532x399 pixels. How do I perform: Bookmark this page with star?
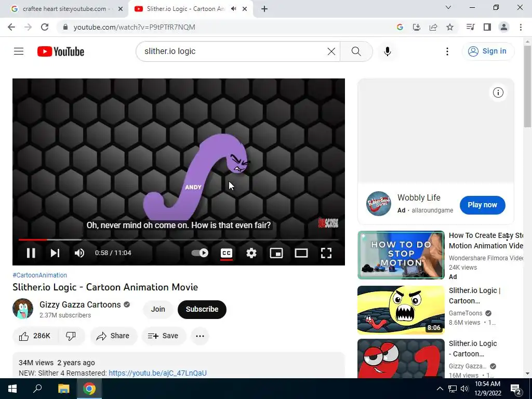450,27
